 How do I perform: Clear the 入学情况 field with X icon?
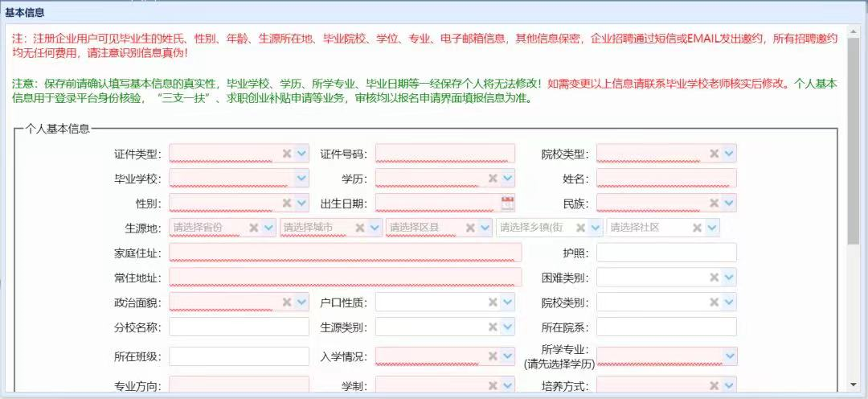493,356
